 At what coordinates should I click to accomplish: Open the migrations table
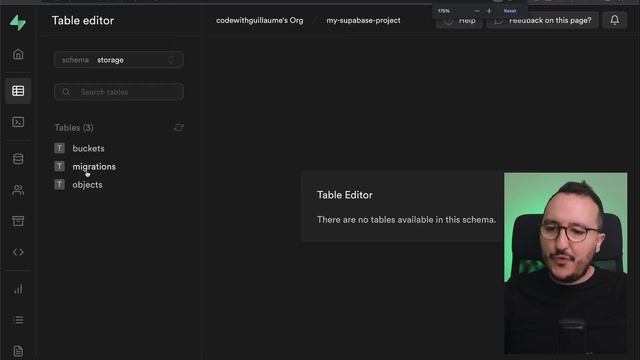pos(94,167)
